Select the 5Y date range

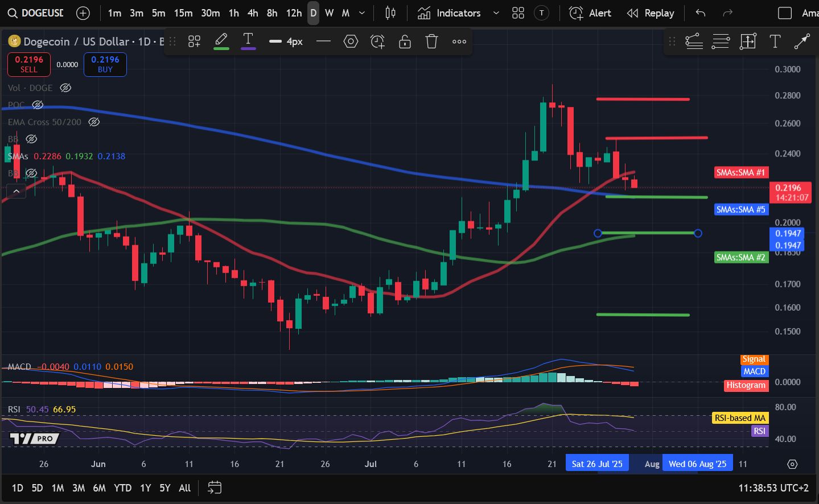(x=164, y=488)
